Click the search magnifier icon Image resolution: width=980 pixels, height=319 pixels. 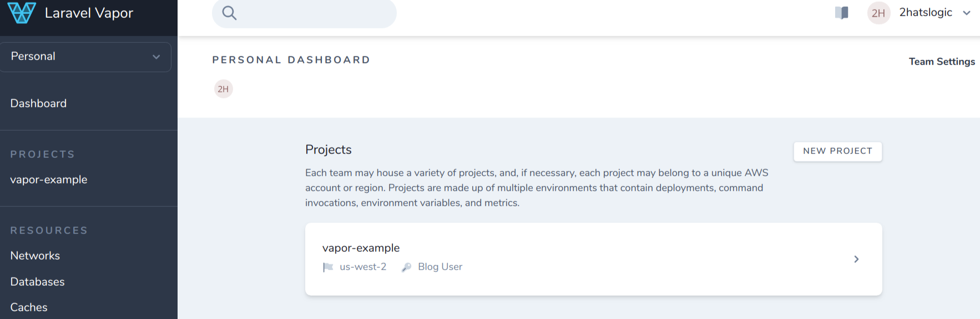tap(229, 13)
